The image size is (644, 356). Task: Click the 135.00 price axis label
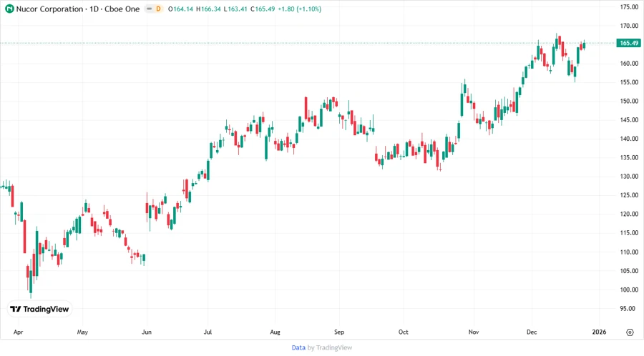click(x=629, y=157)
